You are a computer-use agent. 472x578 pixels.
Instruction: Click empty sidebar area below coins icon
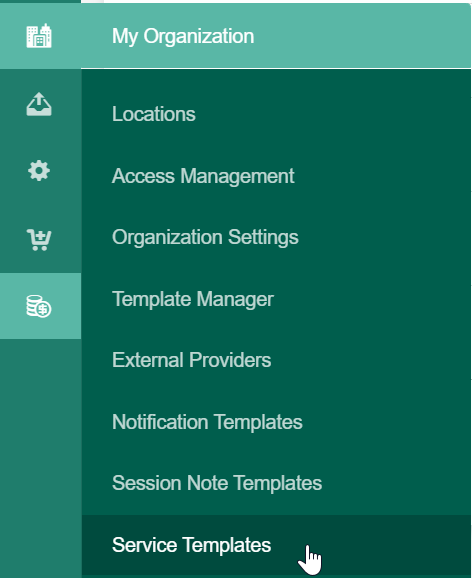[41, 457]
